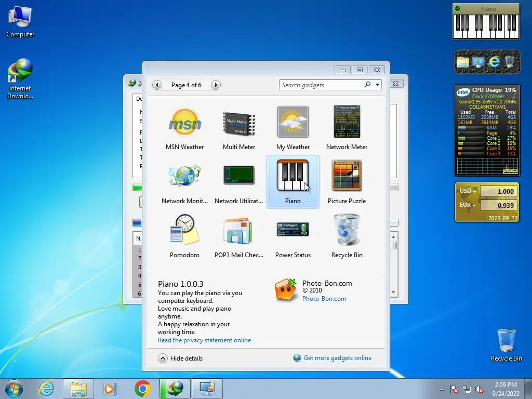Click the desktop computer icon in launcher gadget
Viewport: 532px width, 399px height.
478,62
